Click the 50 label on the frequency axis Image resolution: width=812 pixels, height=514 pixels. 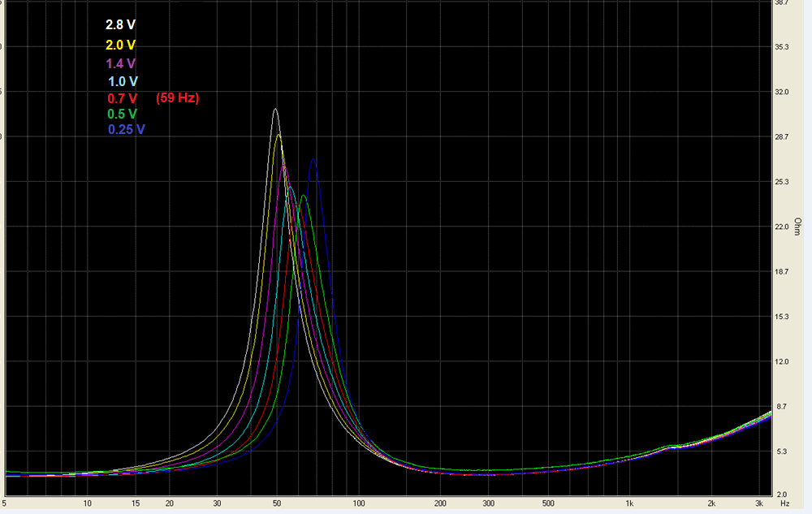tap(277, 503)
